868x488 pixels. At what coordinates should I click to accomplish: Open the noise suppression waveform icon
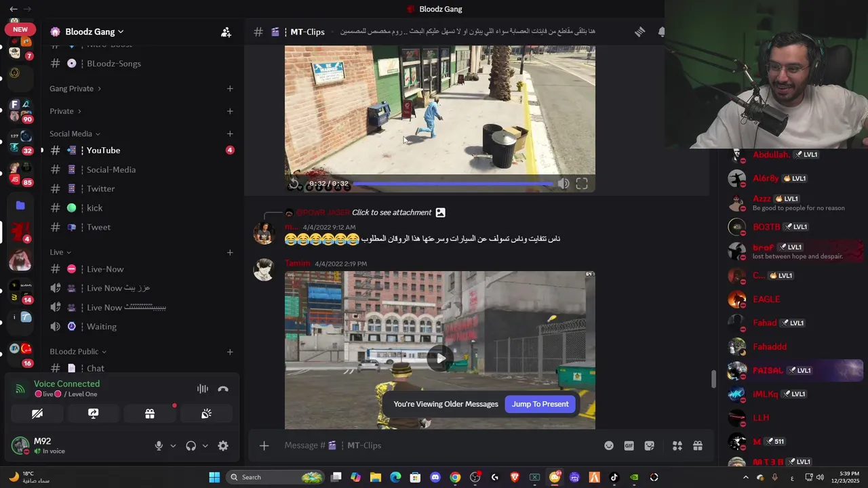(x=202, y=388)
